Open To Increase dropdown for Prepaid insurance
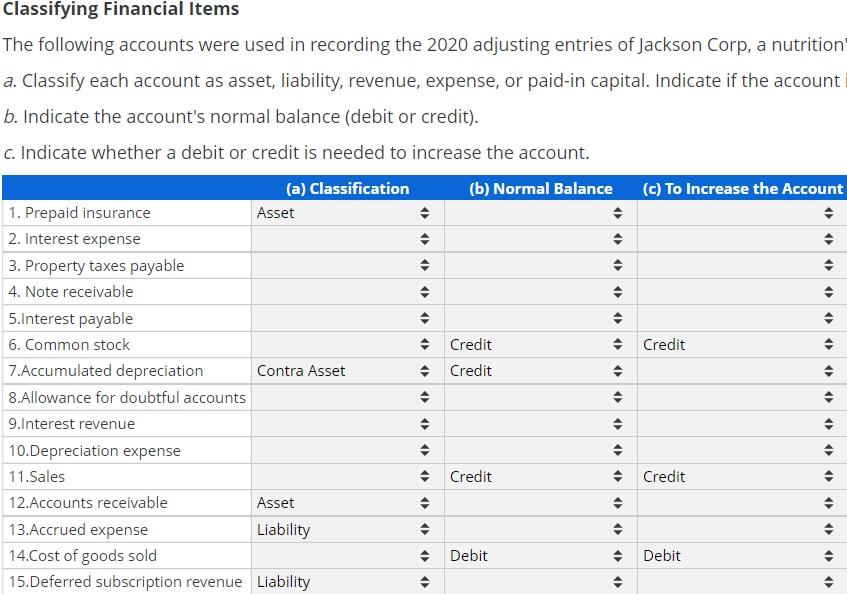Viewport: 847px width, 594px height. (742, 213)
